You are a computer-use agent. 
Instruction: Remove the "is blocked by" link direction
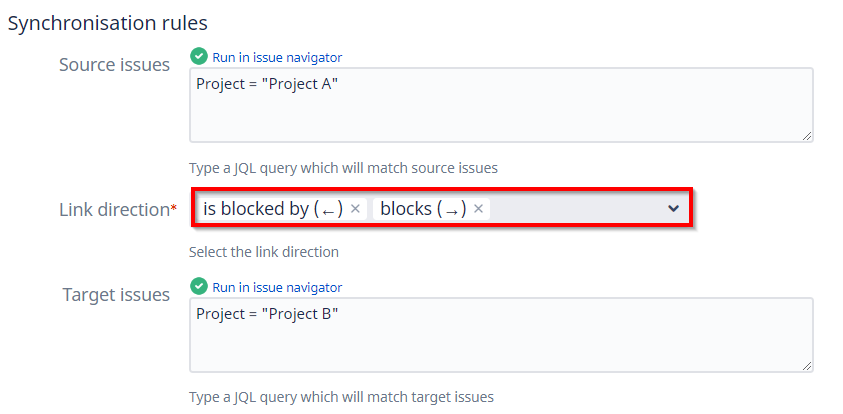click(x=355, y=209)
